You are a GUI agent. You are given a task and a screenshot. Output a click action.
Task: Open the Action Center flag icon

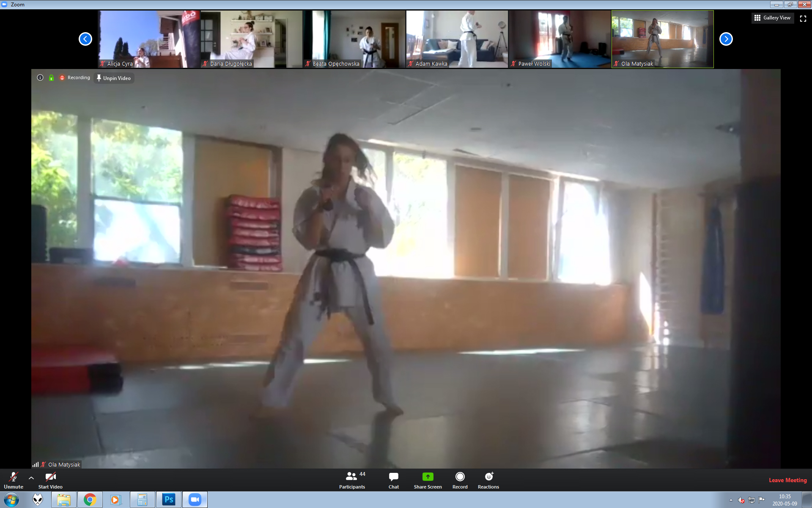[762, 500]
